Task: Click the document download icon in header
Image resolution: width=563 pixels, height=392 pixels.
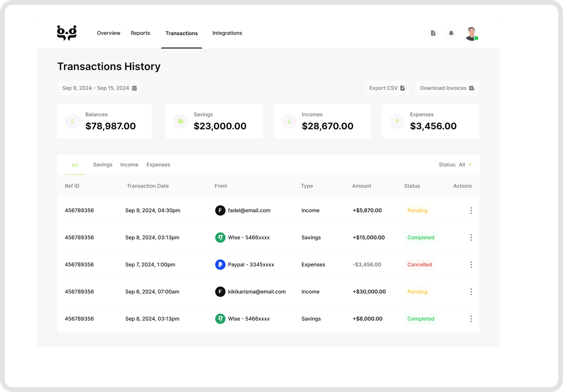Action: coord(433,33)
